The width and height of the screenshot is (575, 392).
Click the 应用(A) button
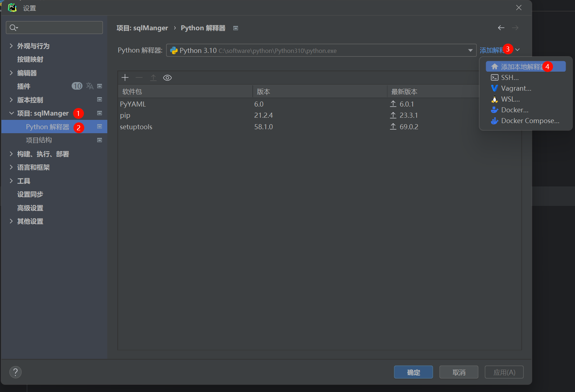pyautogui.click(x=504, y=372)
